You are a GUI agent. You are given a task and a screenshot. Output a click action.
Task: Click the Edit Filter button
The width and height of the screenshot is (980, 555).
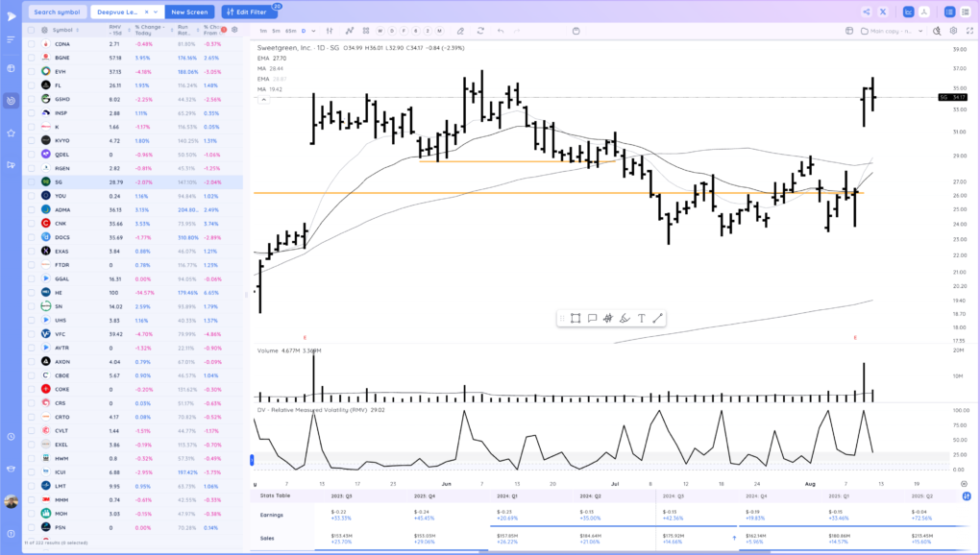(249, 12)
